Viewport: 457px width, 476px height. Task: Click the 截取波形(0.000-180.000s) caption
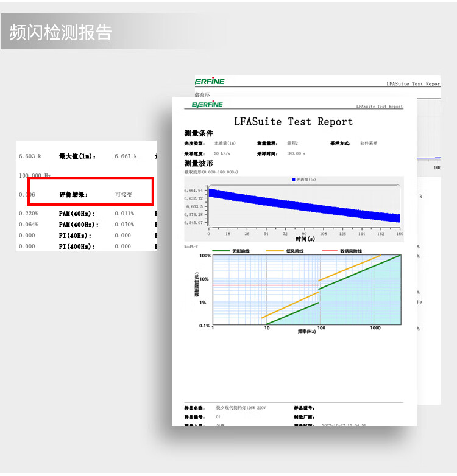pos(211,172)
